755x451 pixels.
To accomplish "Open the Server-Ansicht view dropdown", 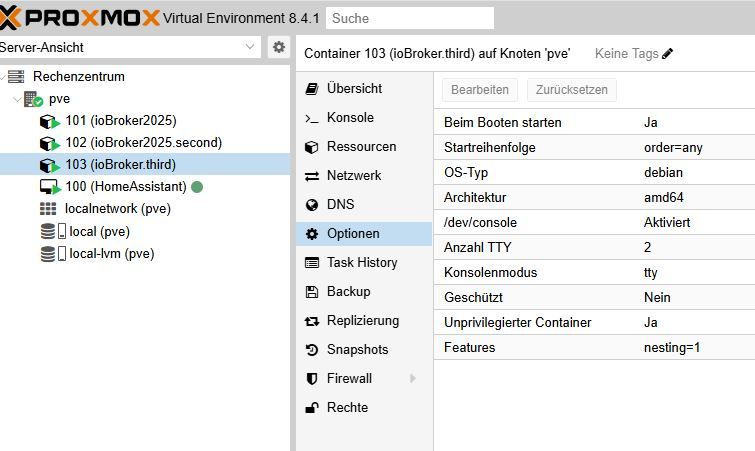I will 250,47.
